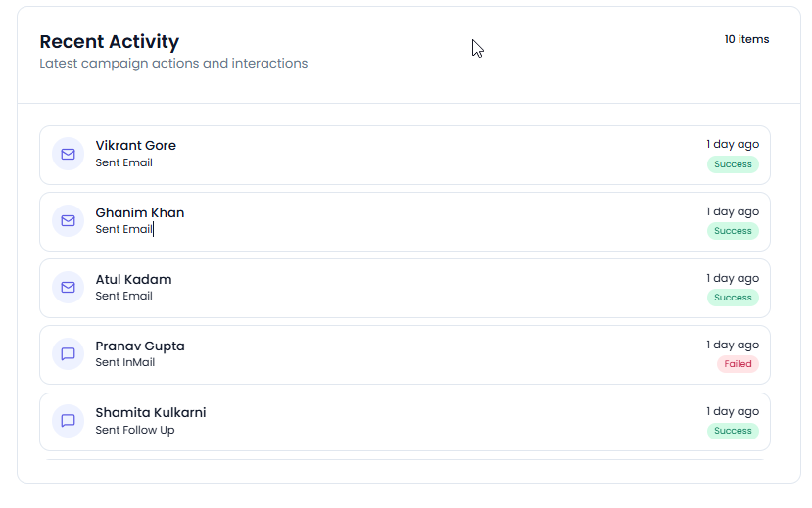Open Atul Kadam's activity row
The width and height of the screenshot is (812, 508).
[x=405, y=288]
